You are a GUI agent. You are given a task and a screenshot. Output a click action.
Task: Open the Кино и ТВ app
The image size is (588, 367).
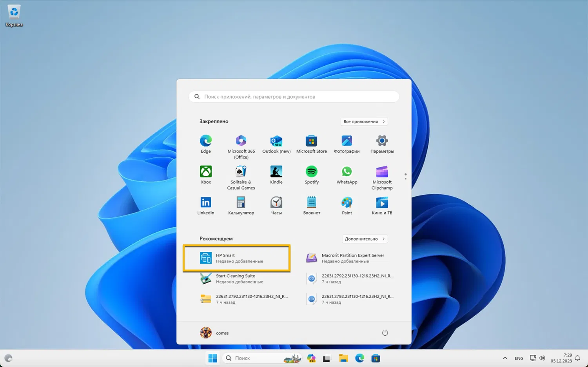point(382,206)
